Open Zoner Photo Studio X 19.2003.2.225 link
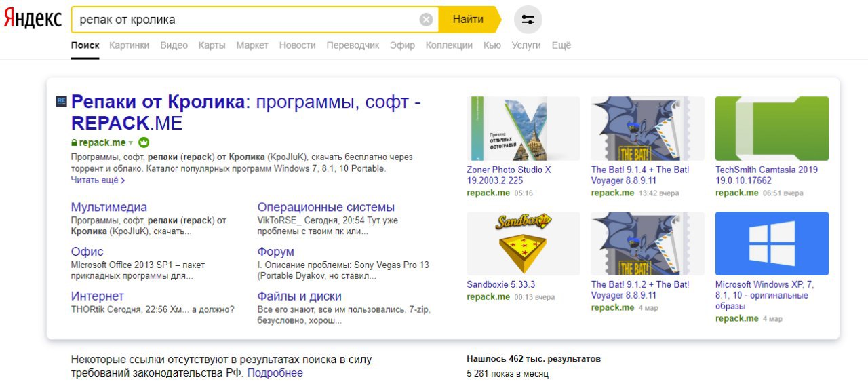This screenshot has width=868, height=384. (509, 175)
